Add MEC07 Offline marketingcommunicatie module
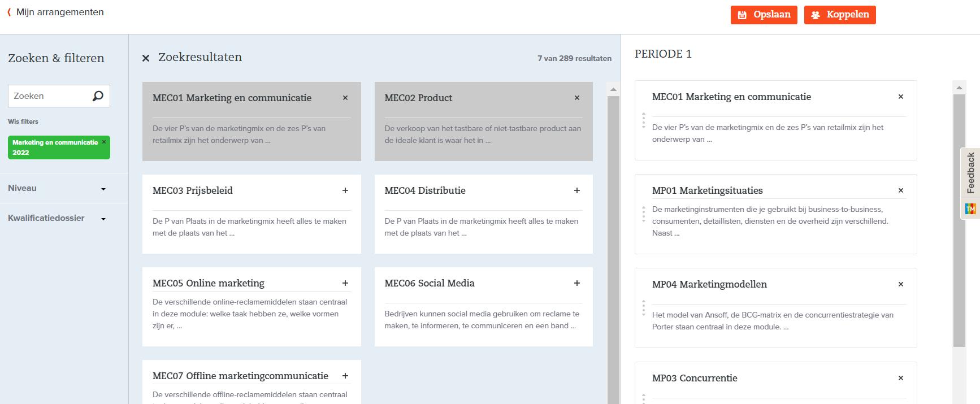Viewport: 980px width, 404px height. click(x=345, y=376)
